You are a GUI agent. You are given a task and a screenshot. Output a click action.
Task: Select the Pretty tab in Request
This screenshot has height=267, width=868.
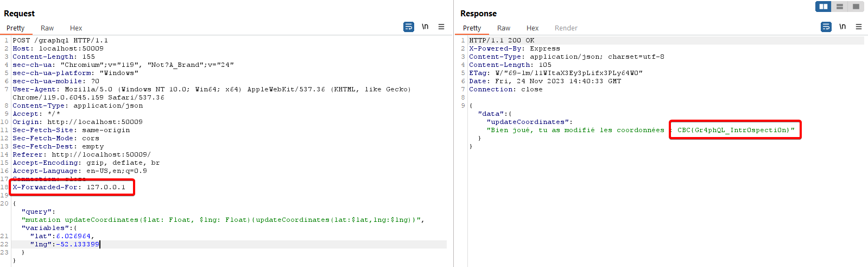[x=15, y=28]
